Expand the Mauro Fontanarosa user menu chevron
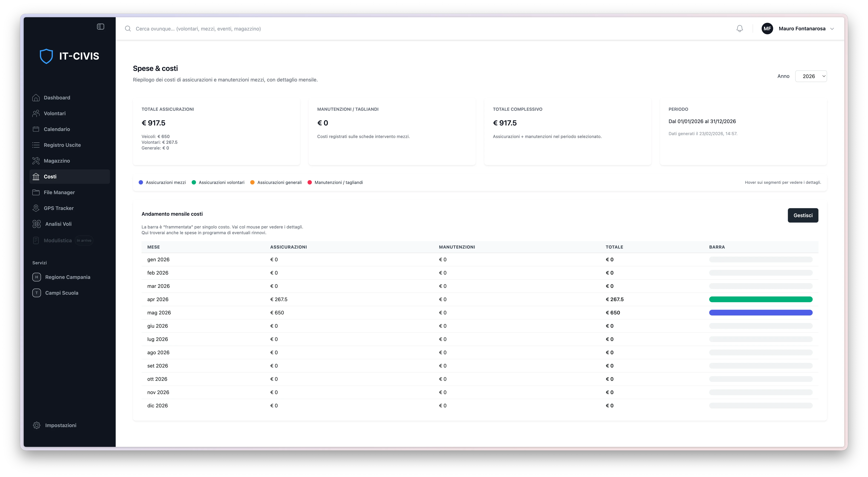The width and height of the screenshot is (868, 477). tap(832, 29)
